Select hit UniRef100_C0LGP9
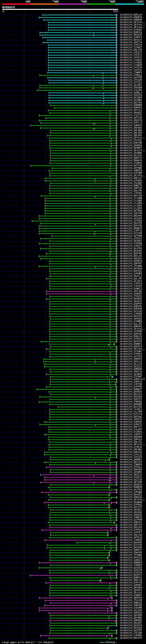The width and height of the screenshot is (146, 644). click(x=131, y=90)
